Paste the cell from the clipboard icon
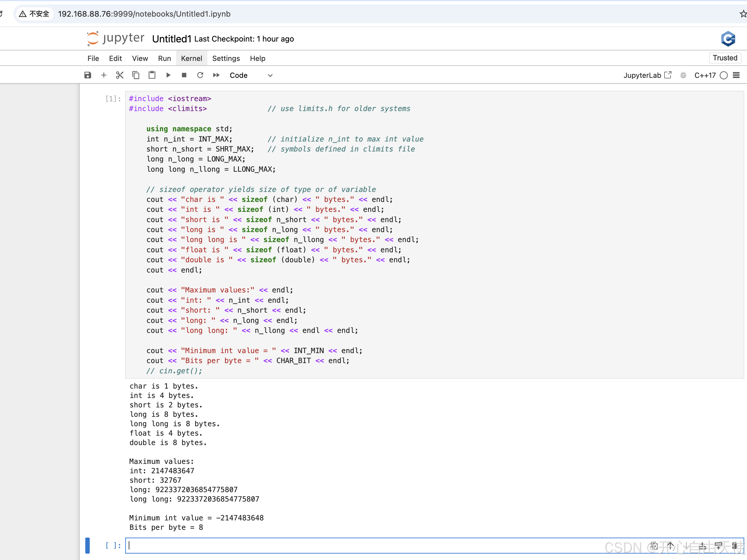The image size is (747, 560). (x=152, y=75)
